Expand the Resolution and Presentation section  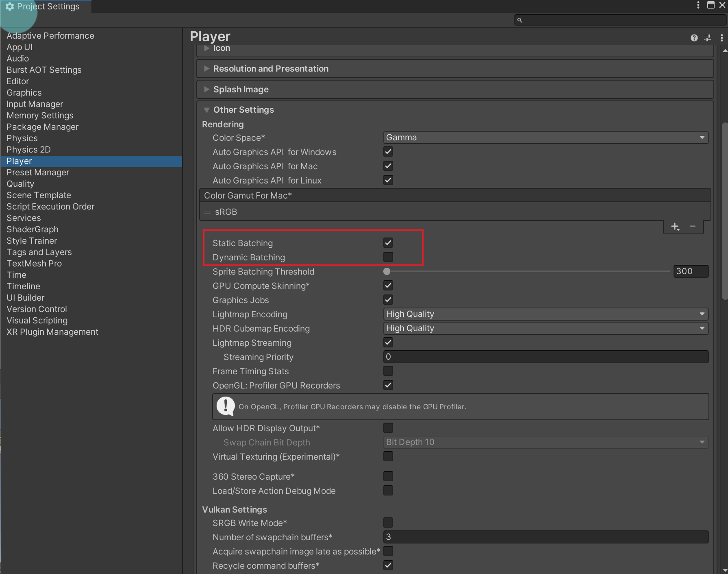click(271, 69)
